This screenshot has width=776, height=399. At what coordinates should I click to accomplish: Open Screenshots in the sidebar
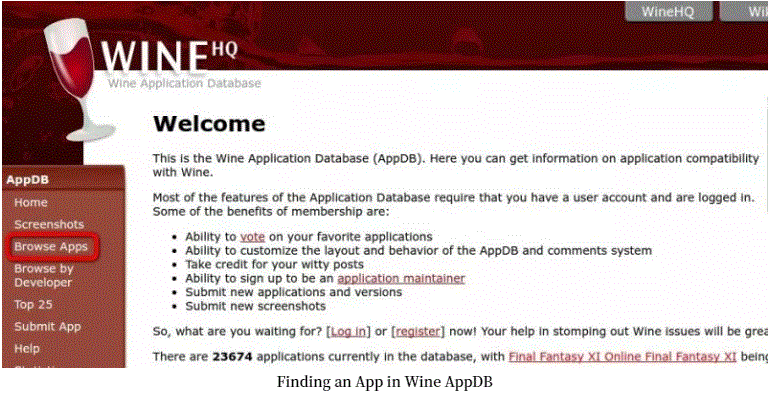coord(49,224)
